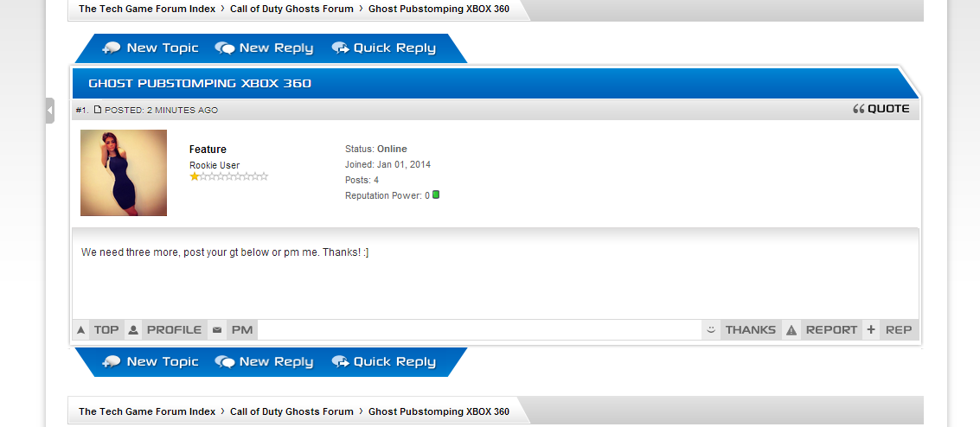The width and height of the screenshot is (980, 427).
Task: Click the 'Posts: 4' text
Action: 362,181
